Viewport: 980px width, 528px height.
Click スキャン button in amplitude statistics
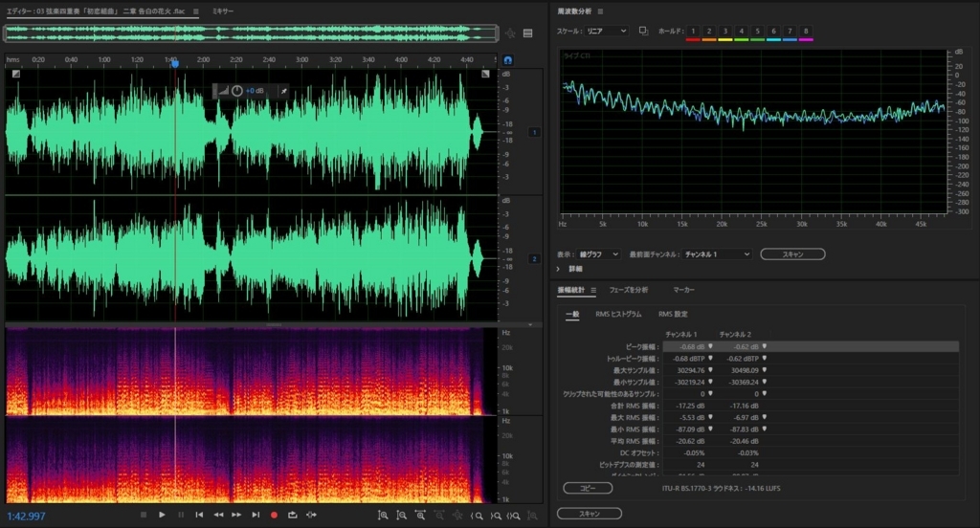pos(590,513)
